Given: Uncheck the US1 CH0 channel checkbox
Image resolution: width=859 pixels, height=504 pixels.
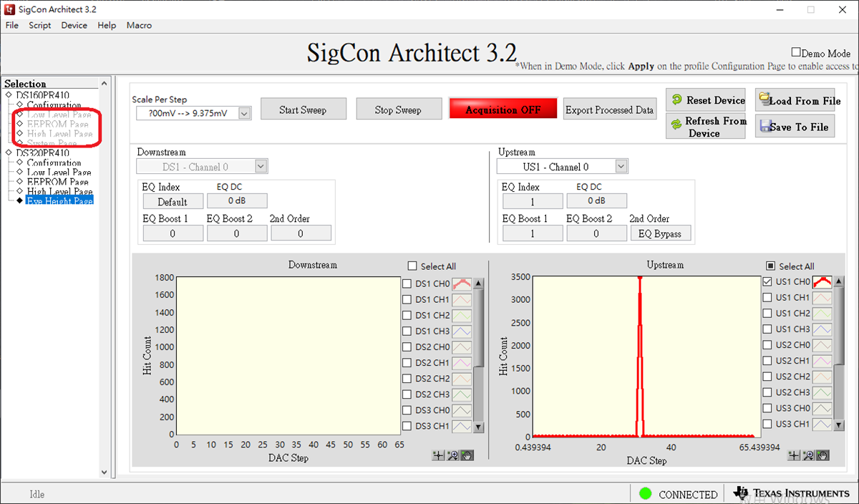Looking at the screenshot, I should (x=767, y=281).
